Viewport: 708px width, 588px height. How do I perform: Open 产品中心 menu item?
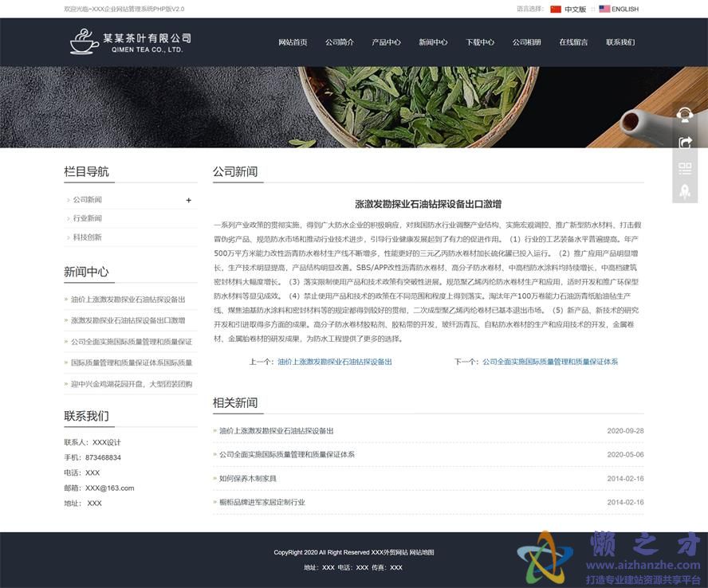386,42
